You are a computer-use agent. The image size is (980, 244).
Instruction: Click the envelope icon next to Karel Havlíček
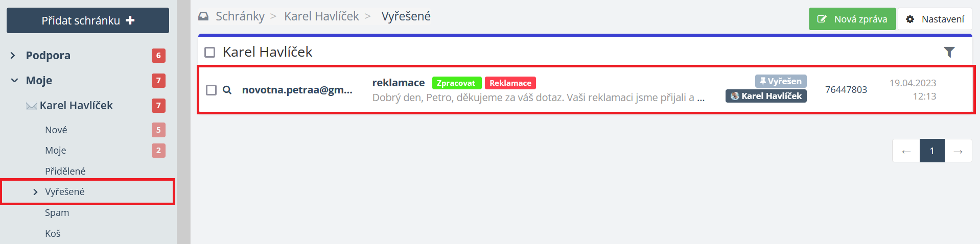pos(32,106)
